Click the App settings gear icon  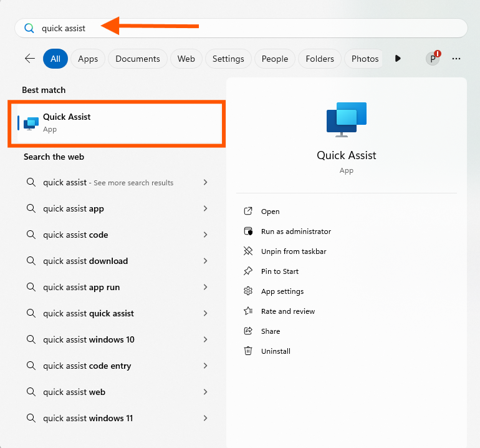tap(248, 291)
